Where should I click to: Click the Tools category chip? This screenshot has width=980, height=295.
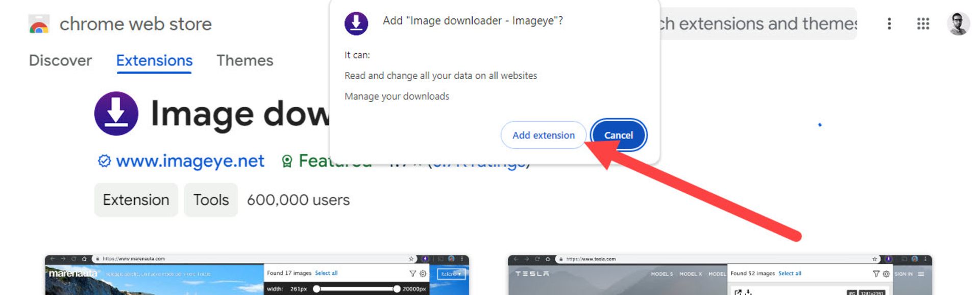(211, 200)
